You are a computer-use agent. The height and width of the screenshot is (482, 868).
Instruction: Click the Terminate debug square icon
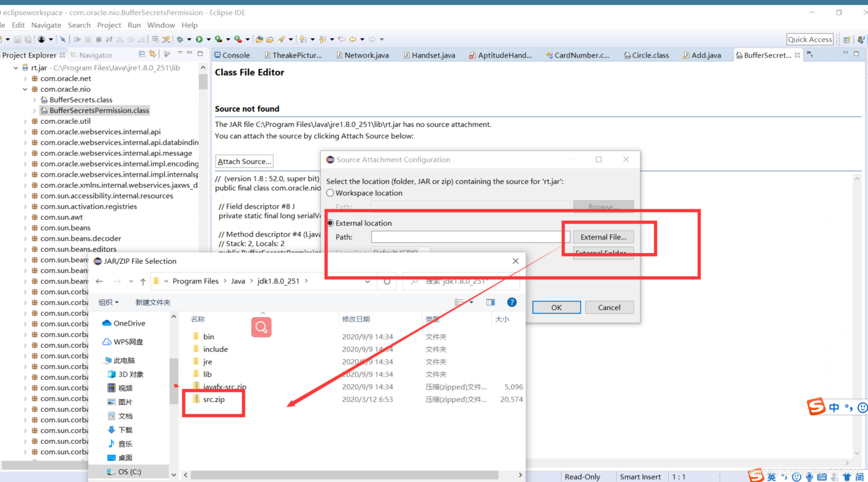[x=99, y=39]
